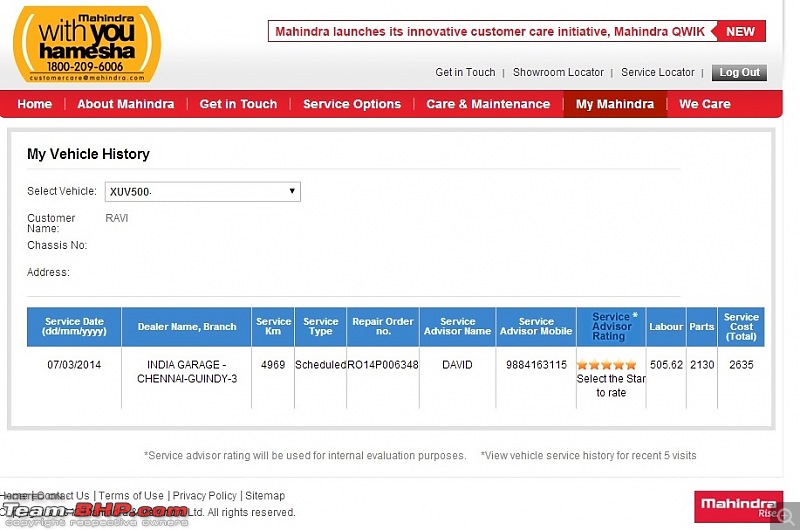Rate advisor DAVID with third star
This screenshot has height=530, width=800.
pos(607,365)
